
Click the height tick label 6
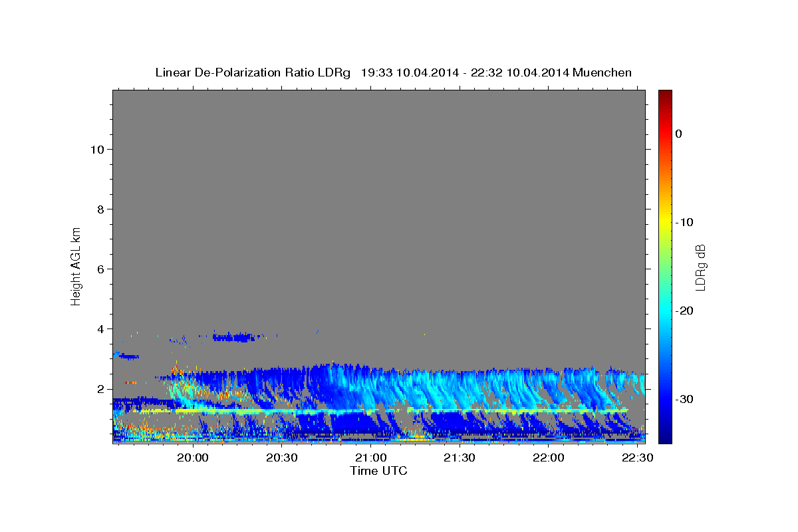[x=100, y=269]
